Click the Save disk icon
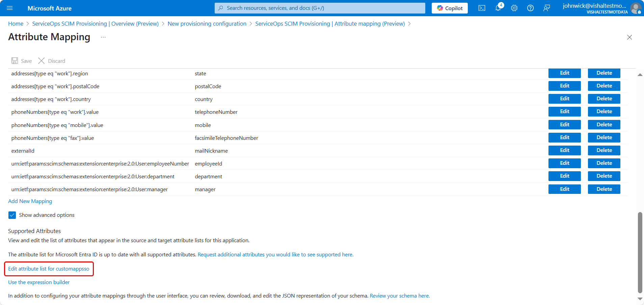This screenshot has width=644, height=305. 15,61
